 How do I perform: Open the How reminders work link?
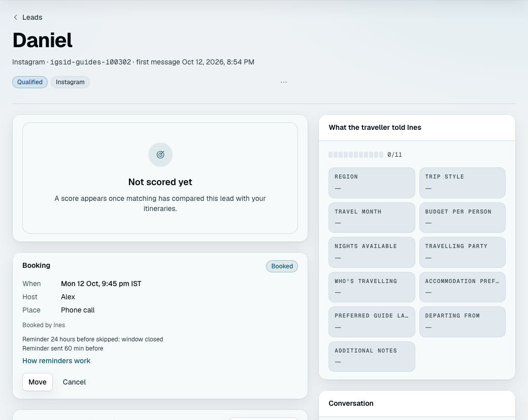coord(56,361)
